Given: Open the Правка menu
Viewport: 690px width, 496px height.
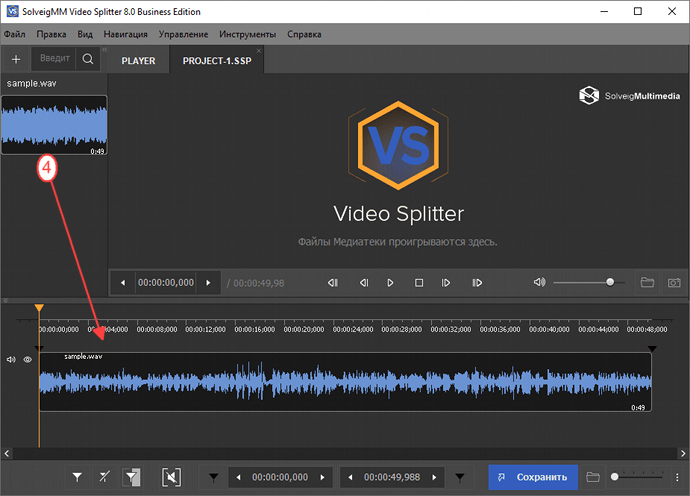Looking at the screenshot, I should tap(51, 34).
